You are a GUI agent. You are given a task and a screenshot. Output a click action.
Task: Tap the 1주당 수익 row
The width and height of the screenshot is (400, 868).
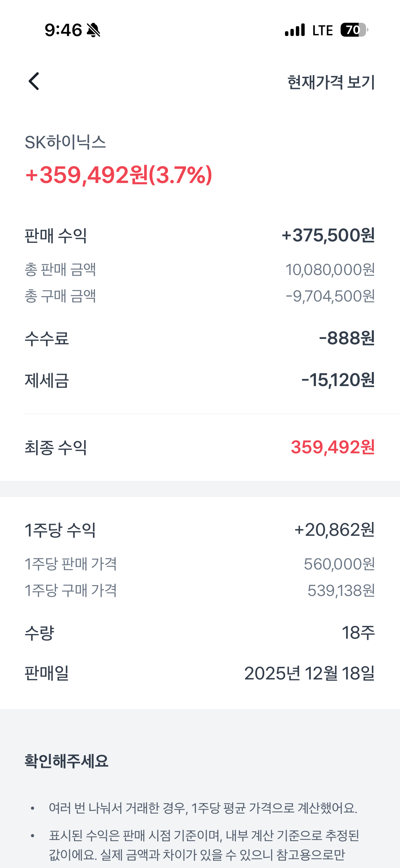(199, 530)
